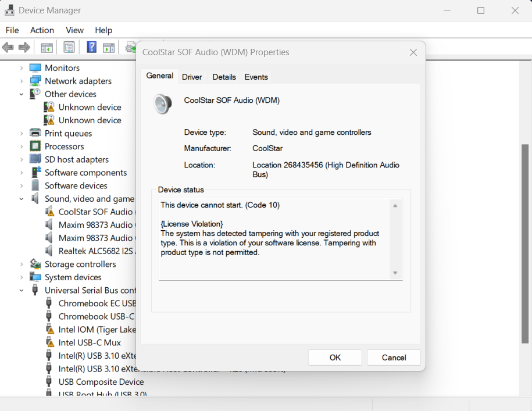This screenshot has width=532, height=411.
Task: Select the first Unknown device warning icon
Action: click(x=49, y=107)
